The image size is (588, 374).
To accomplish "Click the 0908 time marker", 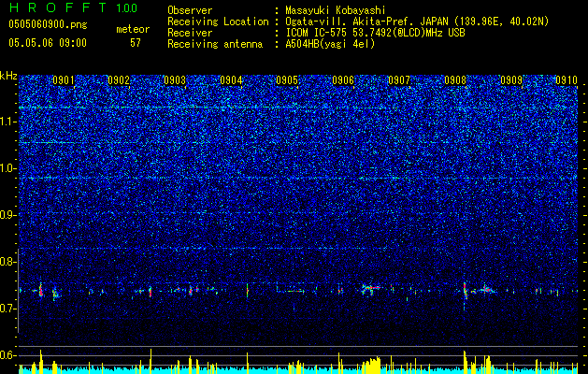I will point(455,80).
